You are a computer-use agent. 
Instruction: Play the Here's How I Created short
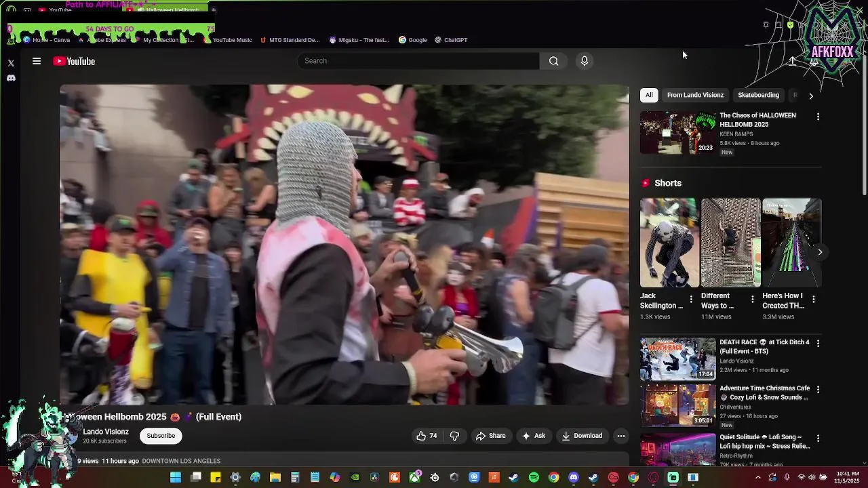click(x=791, y=243)
